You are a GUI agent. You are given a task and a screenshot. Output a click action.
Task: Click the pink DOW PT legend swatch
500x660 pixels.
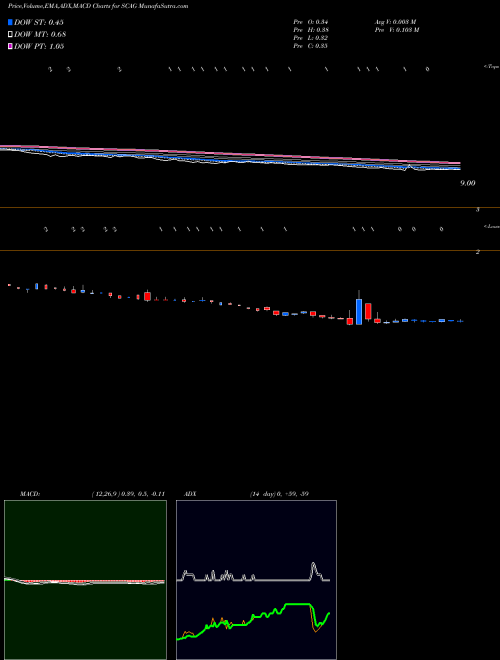pos(11,46)
